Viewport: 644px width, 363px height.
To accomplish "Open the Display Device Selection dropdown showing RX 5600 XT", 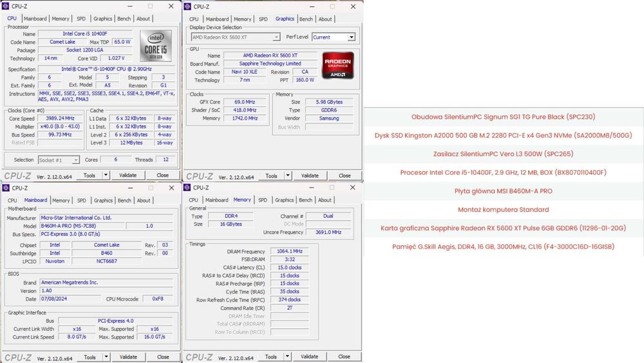I will [235, 37].
